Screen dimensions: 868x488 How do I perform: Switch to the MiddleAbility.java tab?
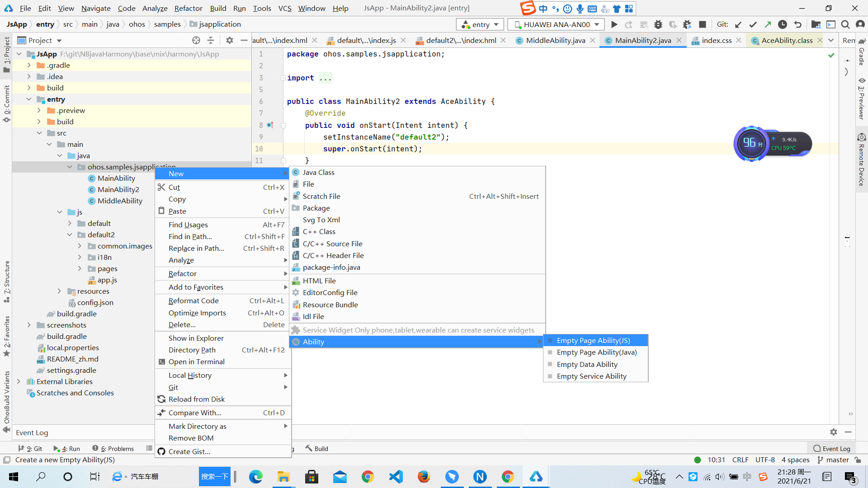pyautogui.click(x=555, y=40)
